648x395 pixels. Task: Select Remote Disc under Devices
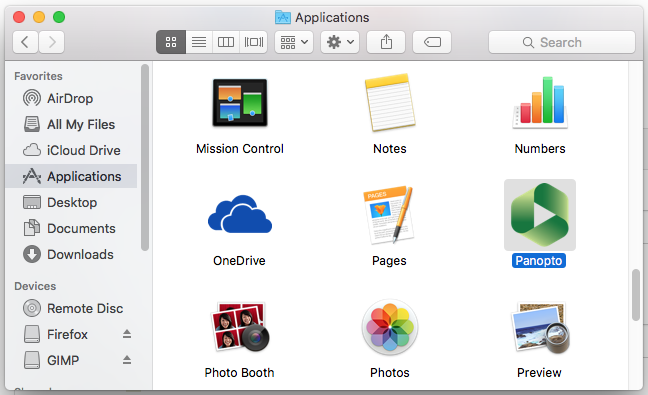click(x=71, y=308)
